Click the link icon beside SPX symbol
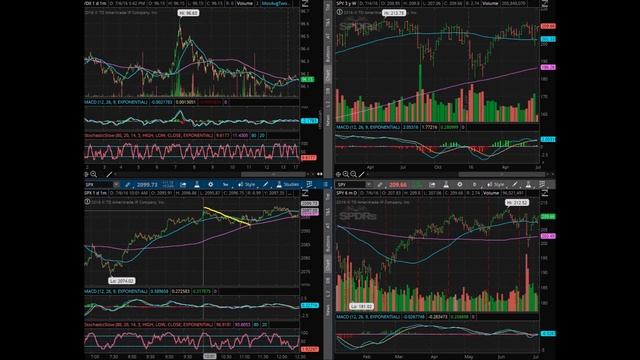The image size is (640, 360). click(128, 184)
